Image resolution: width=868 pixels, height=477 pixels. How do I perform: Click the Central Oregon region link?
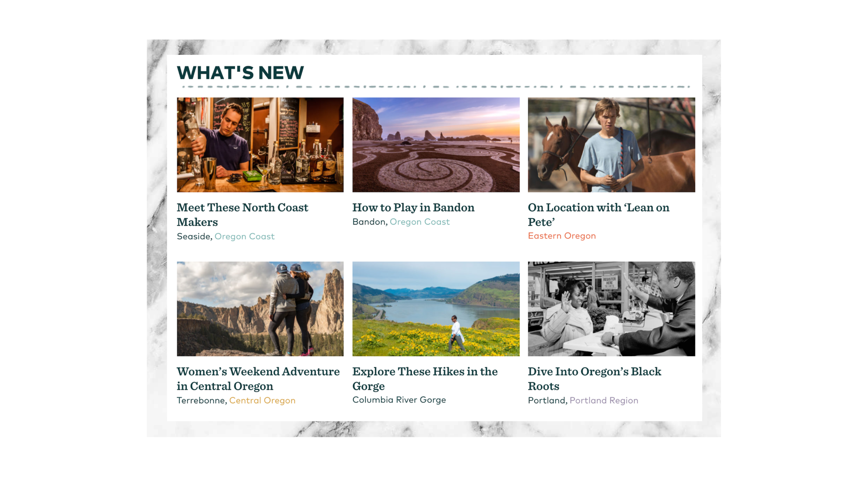point(262,400)
